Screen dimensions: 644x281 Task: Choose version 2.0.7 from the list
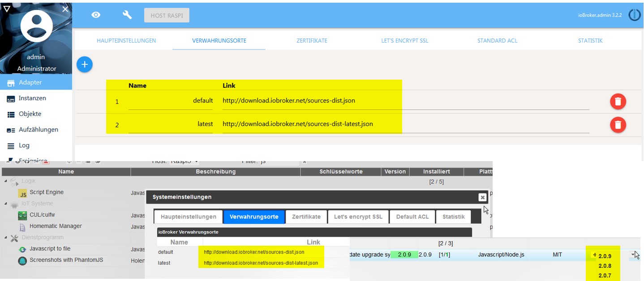605,276
